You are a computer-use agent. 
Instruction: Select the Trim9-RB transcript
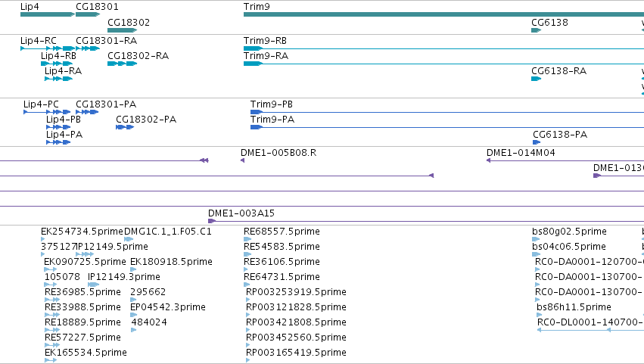[x=443, y=48]
